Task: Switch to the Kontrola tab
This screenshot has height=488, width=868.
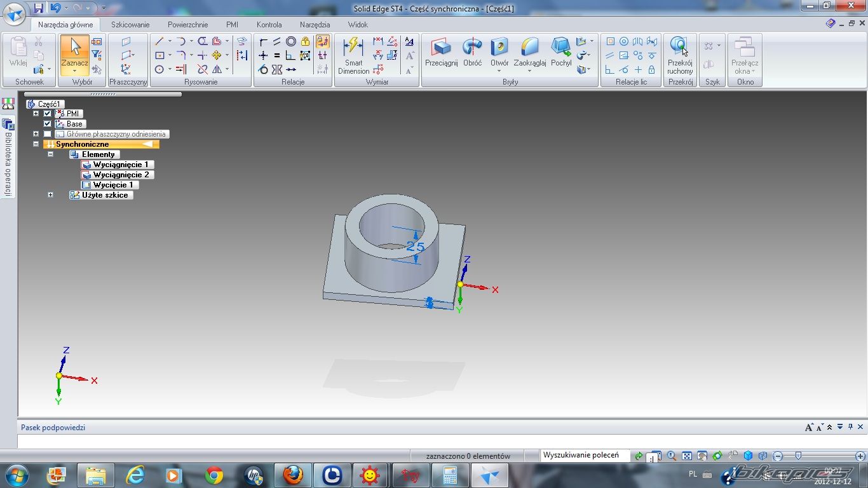Action: pos(269,25)
